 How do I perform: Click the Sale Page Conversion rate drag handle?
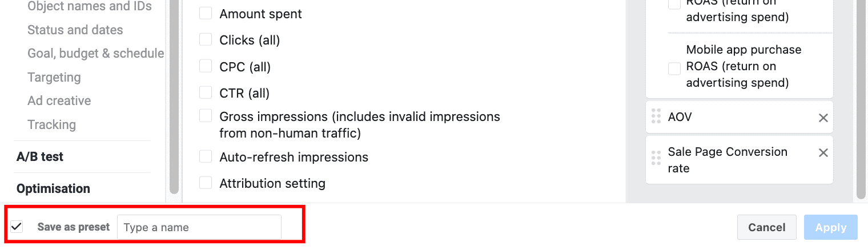point(656,159)
